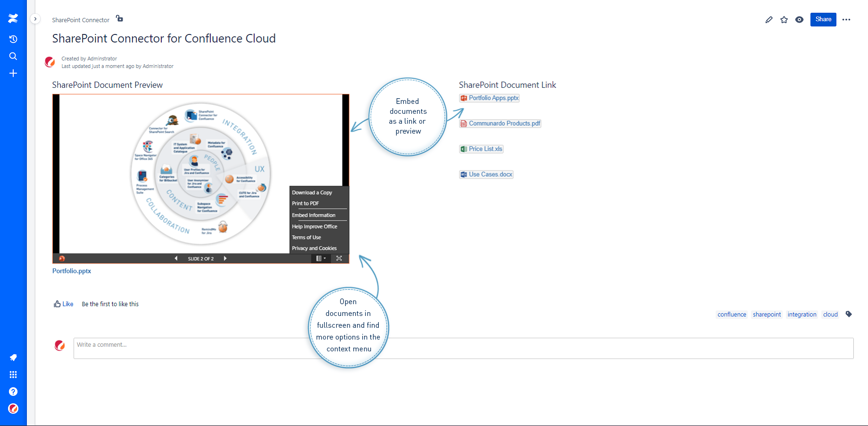Click the unlock icon to change page restrictions

click(x=119, y=18)
